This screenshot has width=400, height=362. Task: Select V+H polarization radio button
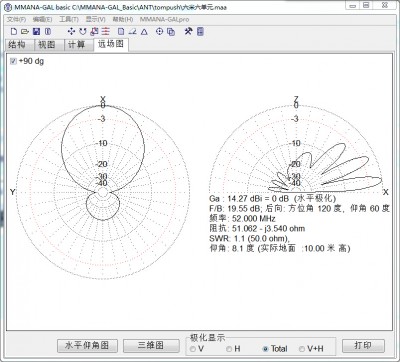pyautogui.click(x=302, y=349)
